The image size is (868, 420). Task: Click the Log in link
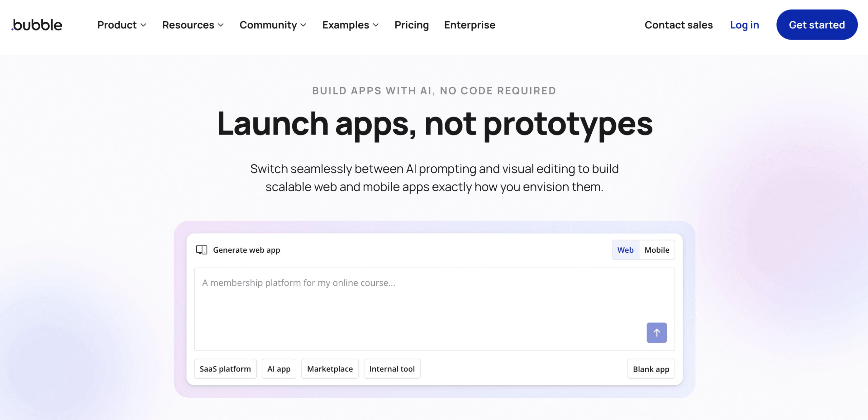pyautogui.click(x=744, y=25)
